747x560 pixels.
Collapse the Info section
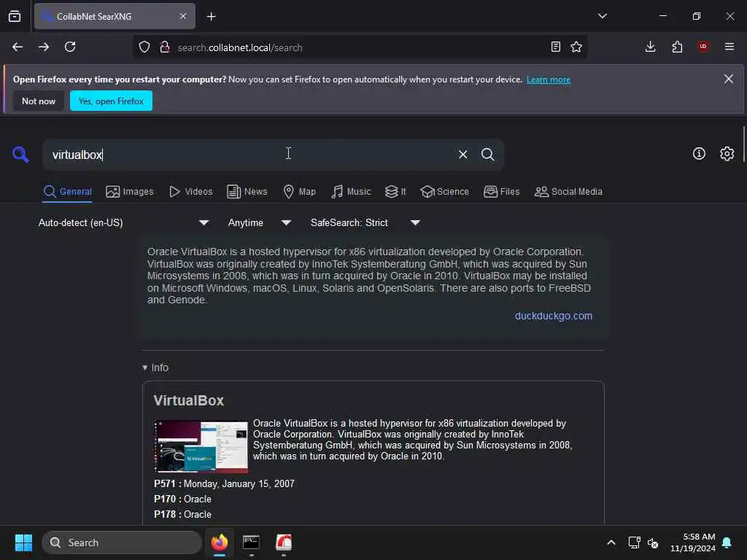155,367
